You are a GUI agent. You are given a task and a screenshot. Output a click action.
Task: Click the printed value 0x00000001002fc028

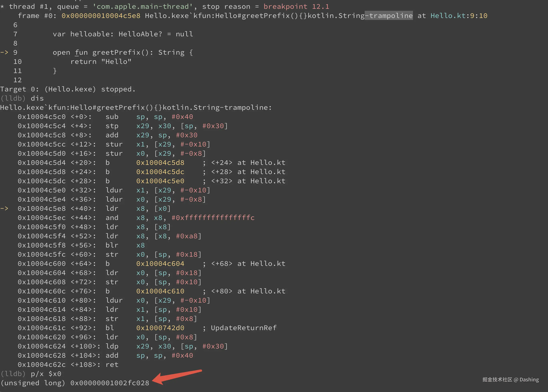(x=110, y=383)
